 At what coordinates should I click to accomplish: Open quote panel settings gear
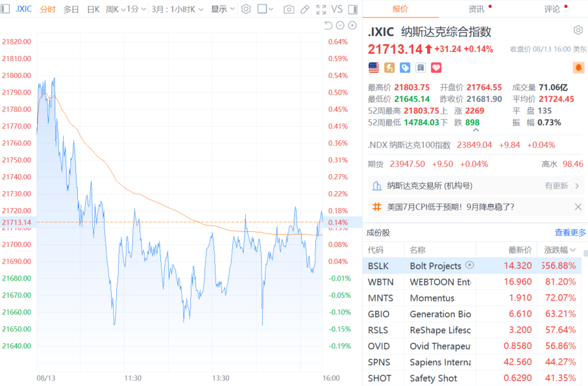[578, 30]
